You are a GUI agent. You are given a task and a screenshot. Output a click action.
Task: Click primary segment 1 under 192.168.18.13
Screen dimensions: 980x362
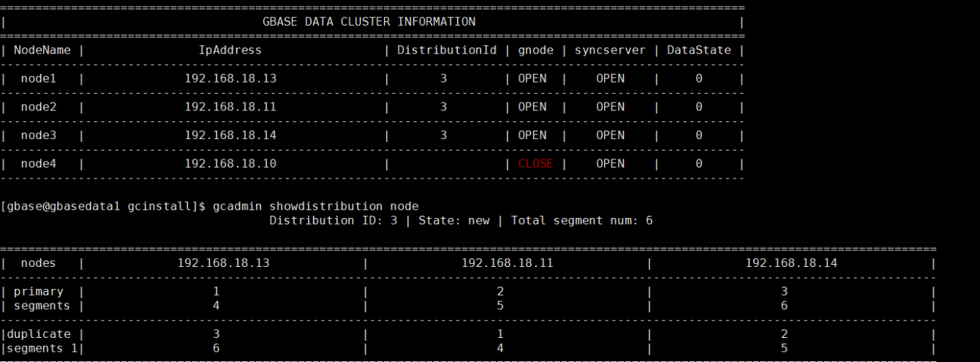point(216,291)
